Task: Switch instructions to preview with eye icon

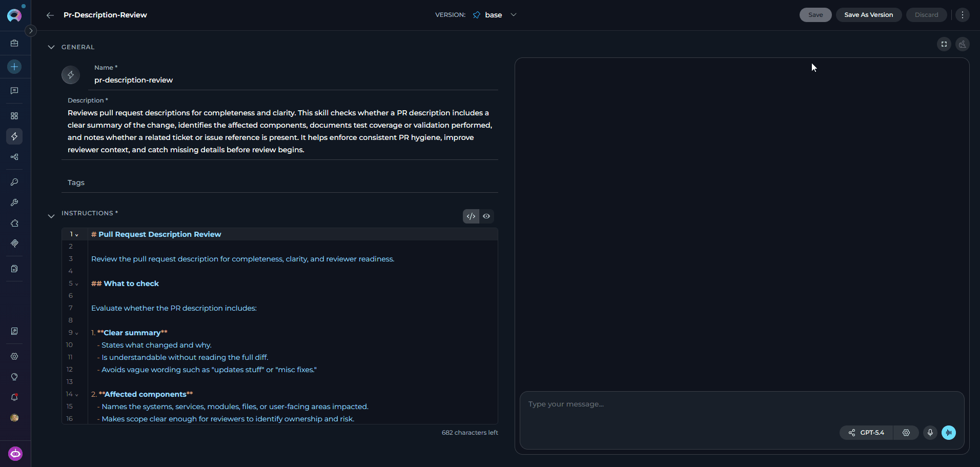Action: pyautogui.click(x=486, y=216)
